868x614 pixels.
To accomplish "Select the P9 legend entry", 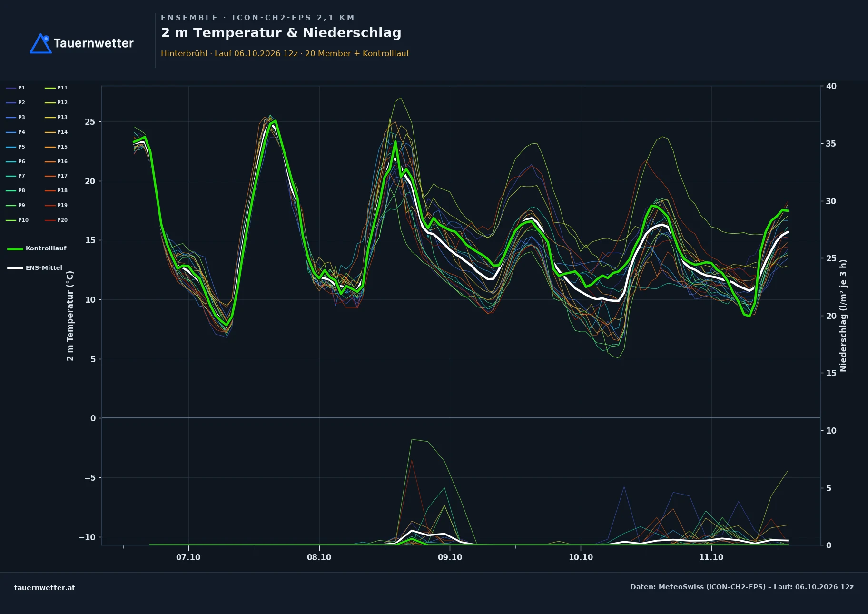I will click(16, 205).
